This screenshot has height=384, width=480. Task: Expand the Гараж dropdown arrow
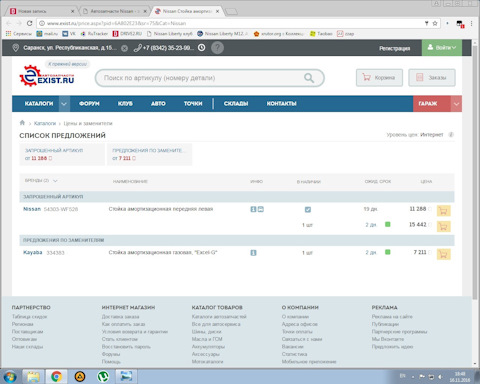pos(456,104)
